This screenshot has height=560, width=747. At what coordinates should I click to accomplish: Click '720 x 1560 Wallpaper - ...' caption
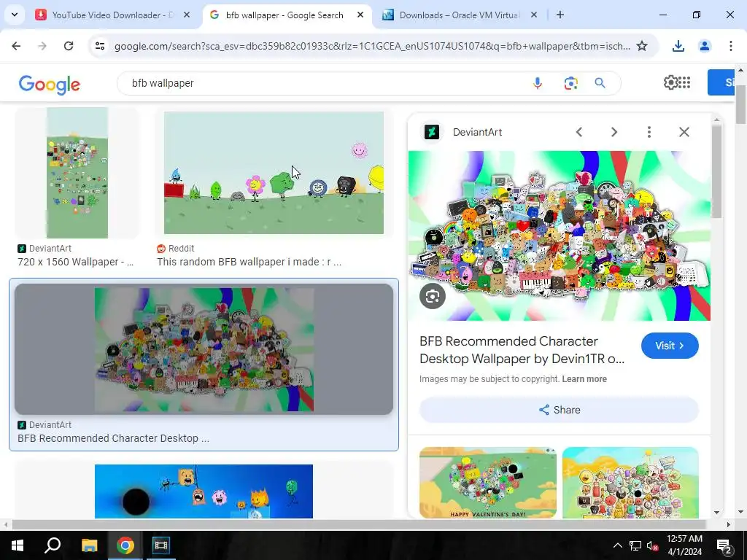tap(75, 262)
